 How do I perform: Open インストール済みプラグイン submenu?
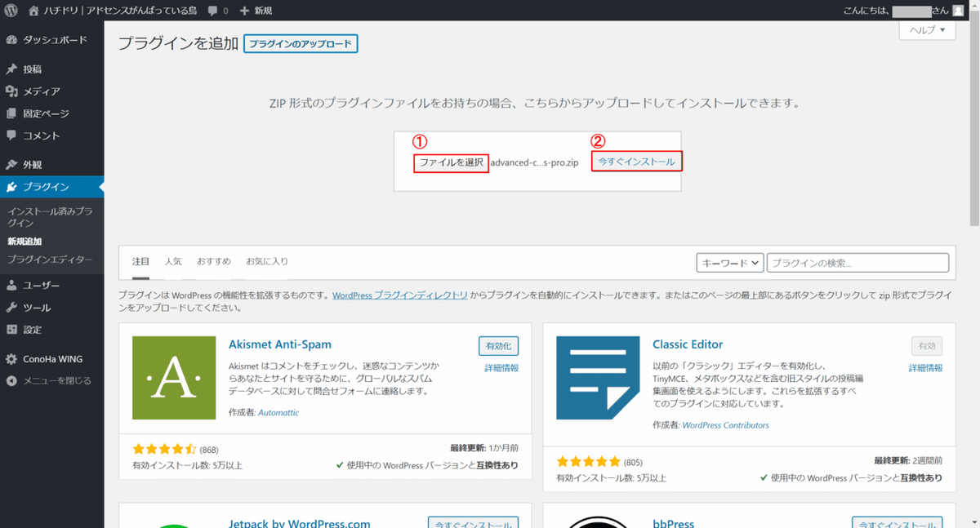pos(50,216)
